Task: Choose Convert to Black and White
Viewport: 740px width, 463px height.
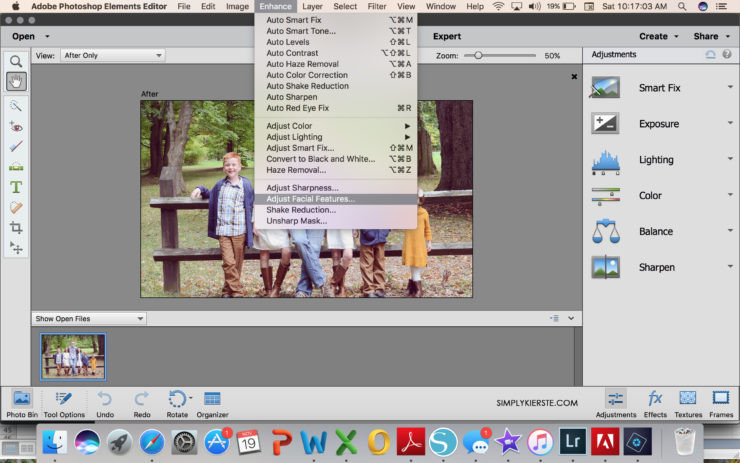Action: coord(336,159)
